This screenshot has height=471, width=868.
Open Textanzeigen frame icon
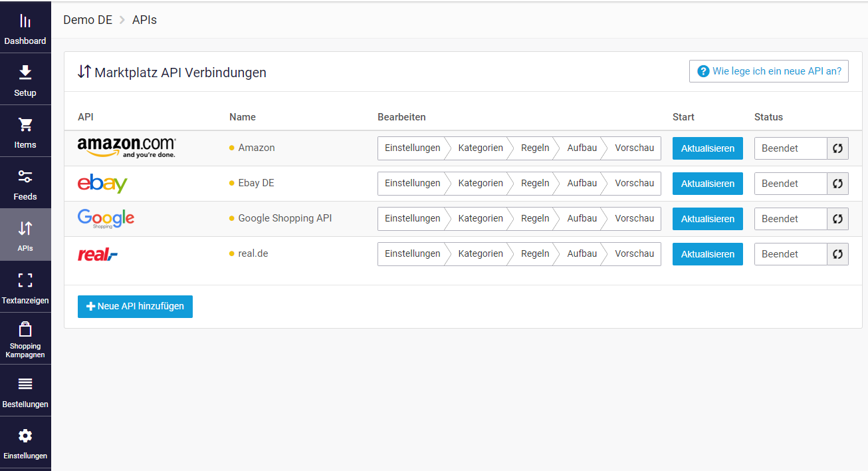click(25, 280)
